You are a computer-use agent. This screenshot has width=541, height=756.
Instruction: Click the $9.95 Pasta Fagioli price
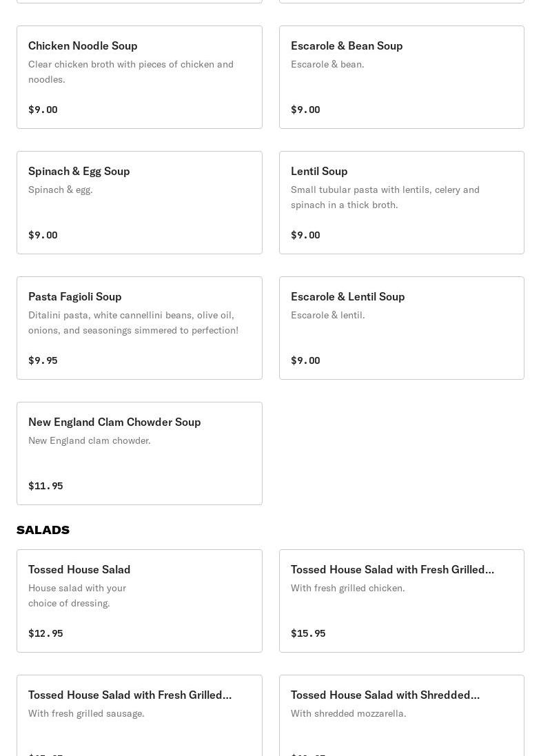43,360
